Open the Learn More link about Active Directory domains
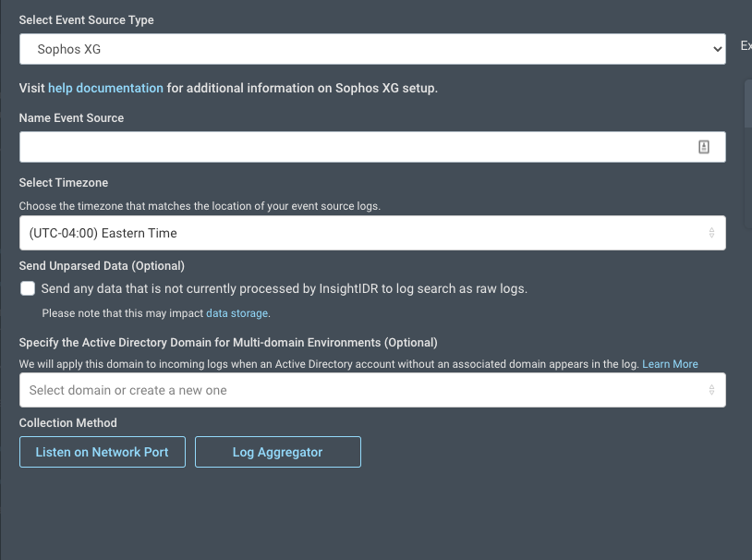This screenshot has height=560, width=752. point(670,364)
